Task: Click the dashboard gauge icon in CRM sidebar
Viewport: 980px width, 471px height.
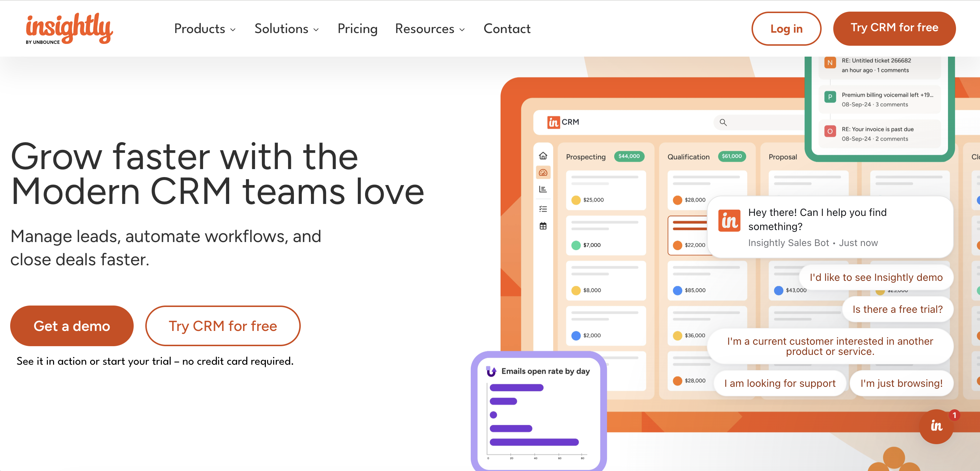Action: click(x=543, y=173)
